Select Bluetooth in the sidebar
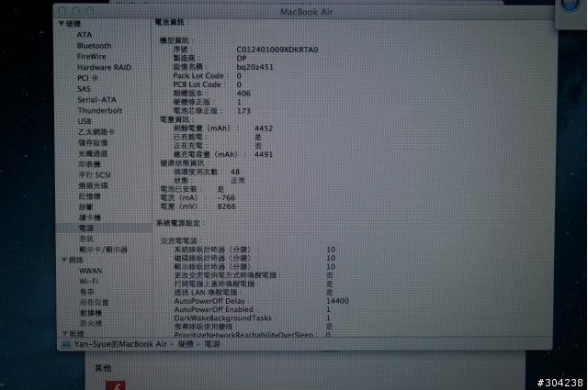The width and height of the screenshot is (588, 390). [x=94, y=46]
